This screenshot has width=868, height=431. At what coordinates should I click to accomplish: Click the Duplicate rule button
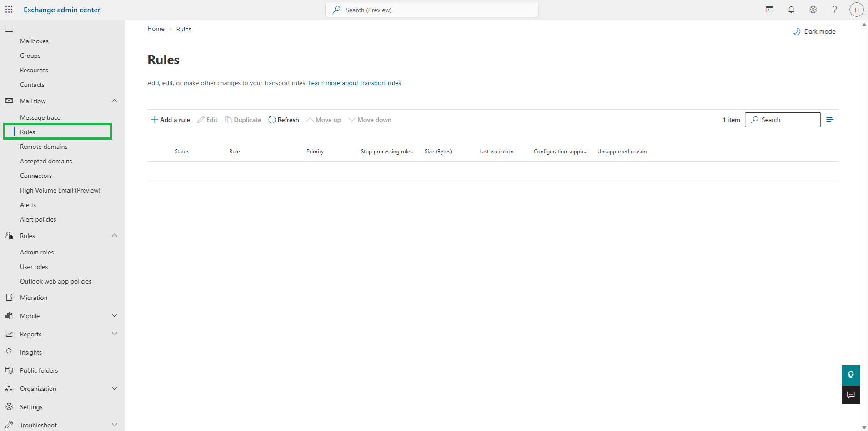point(243,120)
